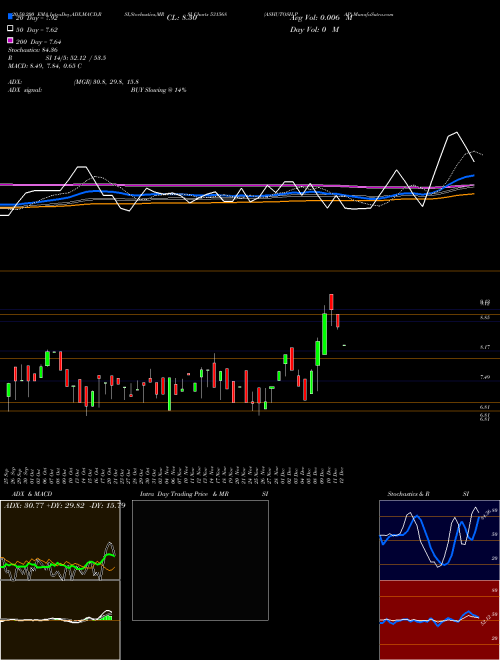
Task: Click the tall green candlestick before the peak
Action: tap(324, 334)
